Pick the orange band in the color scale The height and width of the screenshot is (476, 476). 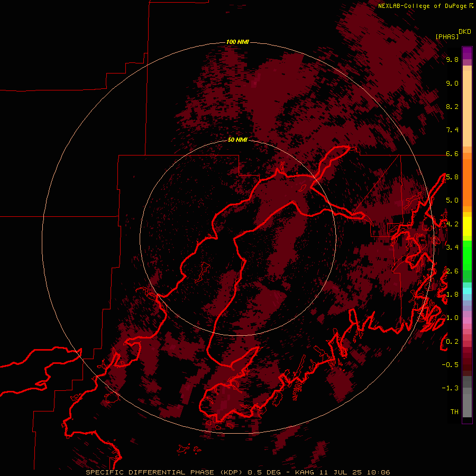[467, 182]
